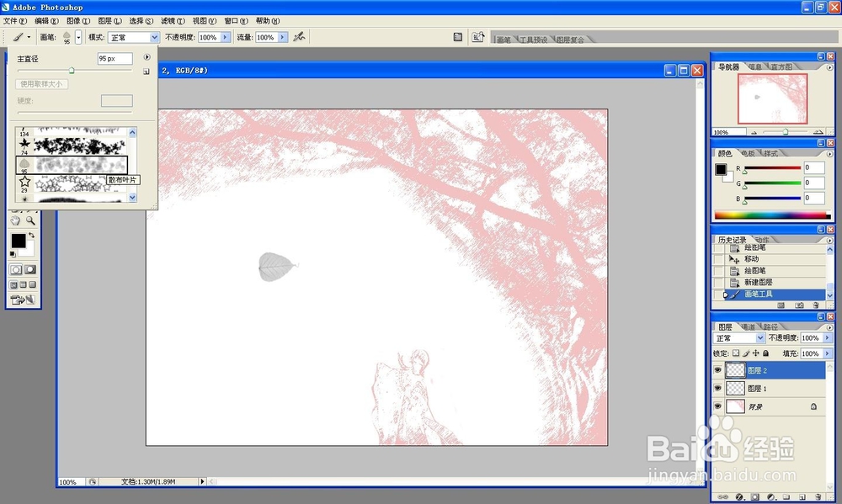842x504 pixels.
Task: Open 不透明度 slider arrow in options bar
Action: (x=226, y=37)
